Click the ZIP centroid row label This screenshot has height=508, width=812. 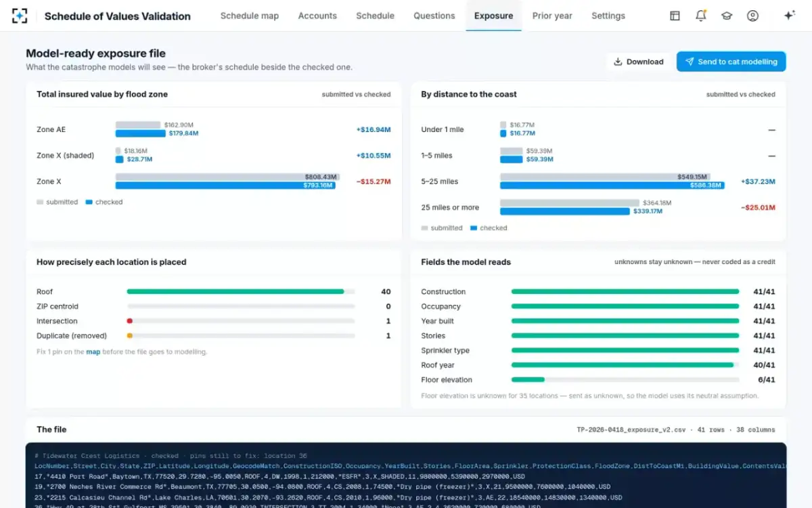click(x=58, y=307)
